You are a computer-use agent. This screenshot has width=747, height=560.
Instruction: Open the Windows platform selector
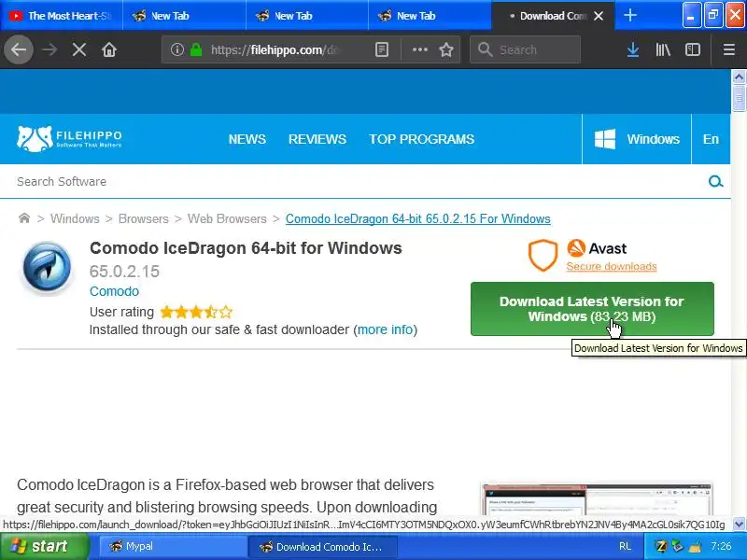tap(637, 139)
